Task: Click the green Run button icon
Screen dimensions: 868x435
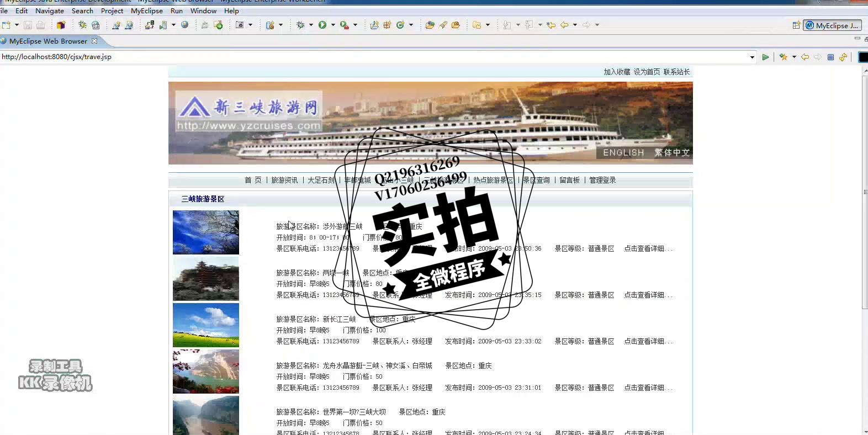Action: tap(322, 25)
